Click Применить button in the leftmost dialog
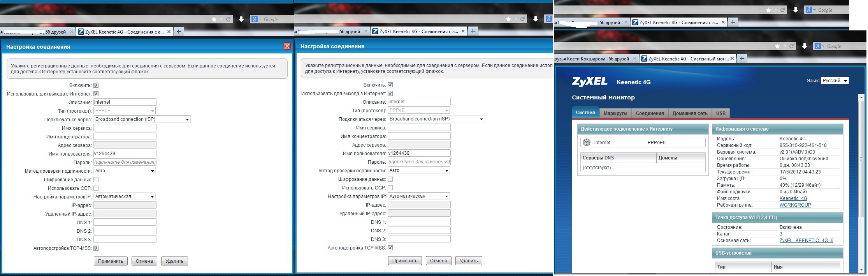Viewport: 868px width, 276px height. (111, 261)
